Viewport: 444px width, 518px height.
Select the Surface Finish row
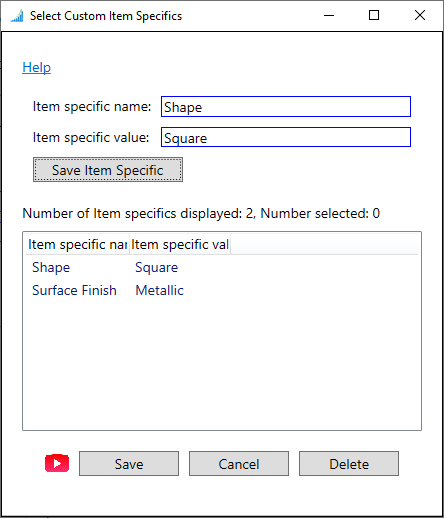[x=222, y=290]
